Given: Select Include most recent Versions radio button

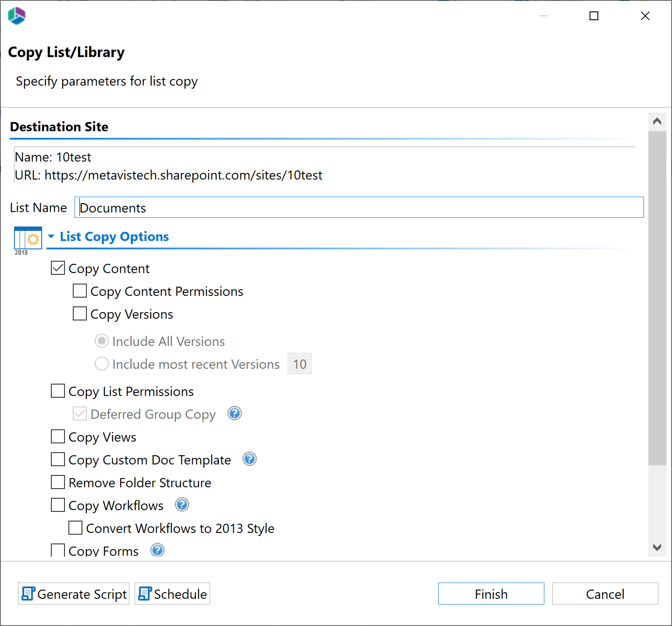Looking at the screenshot, I should point(102,364).
